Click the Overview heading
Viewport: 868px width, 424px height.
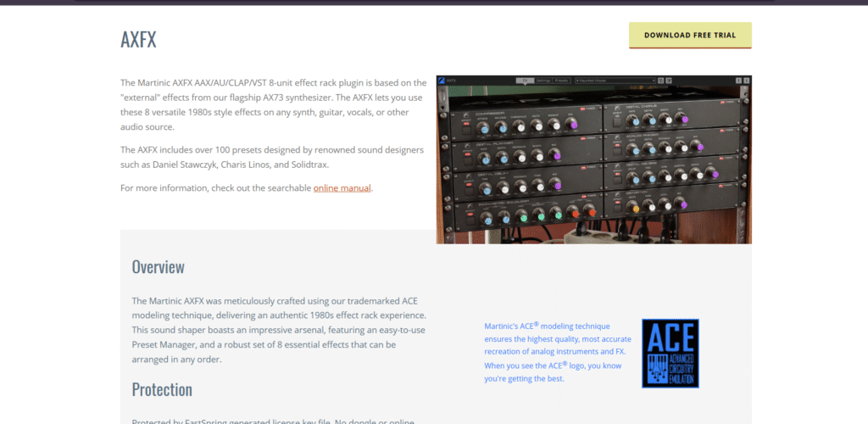pyautogui.click(x=158, y=267)
